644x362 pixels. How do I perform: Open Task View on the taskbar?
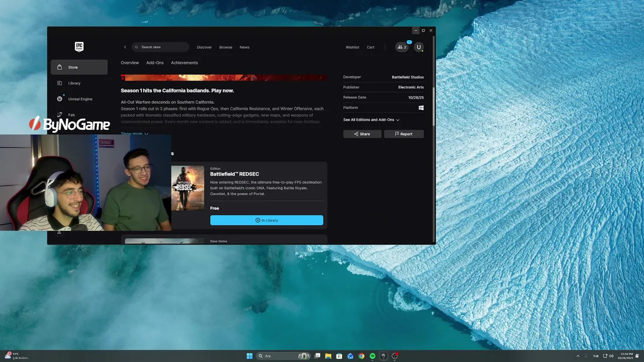[x=317, y=356]
